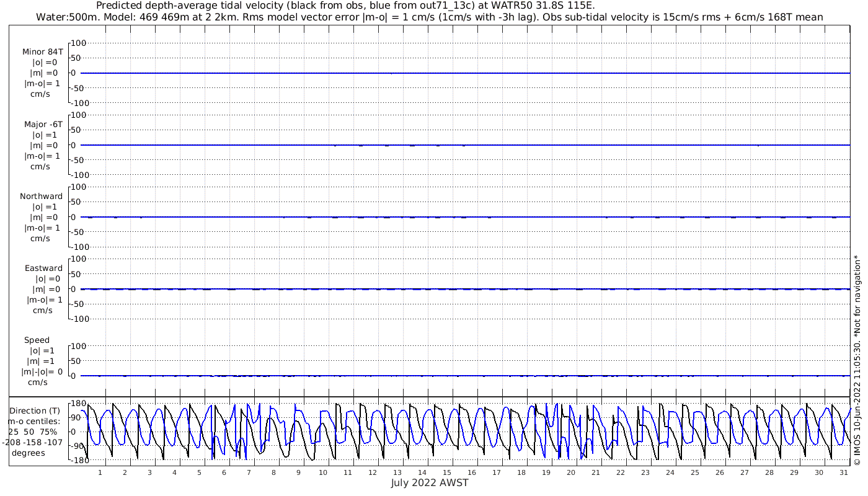This screenshot has width=868, height=496.
Task: Click day 1 label on the x-axis
Action: coord(100,472)
